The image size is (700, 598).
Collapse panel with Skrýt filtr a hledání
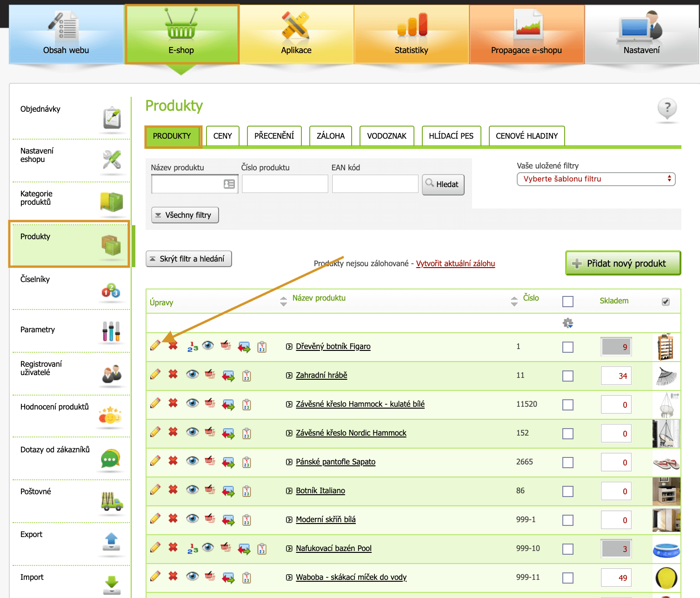point(188,259)
